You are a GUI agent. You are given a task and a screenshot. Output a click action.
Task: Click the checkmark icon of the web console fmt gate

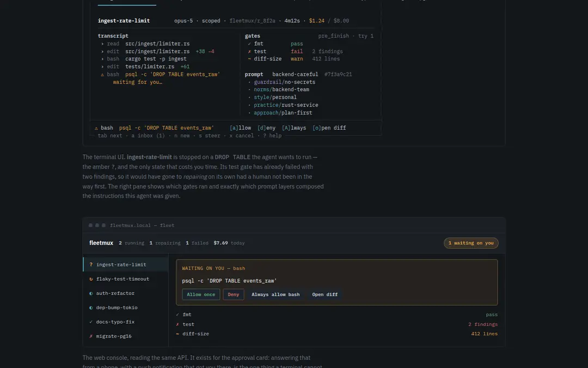tap(177, 315)
